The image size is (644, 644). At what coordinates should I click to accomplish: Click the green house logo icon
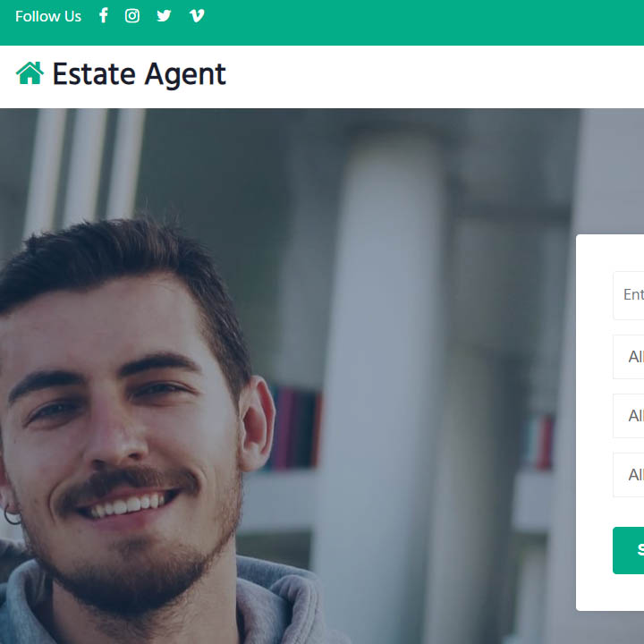(30, 73)
